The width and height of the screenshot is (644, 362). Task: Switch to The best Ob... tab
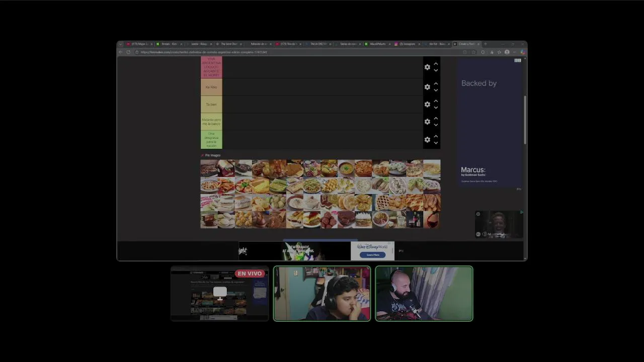229,44
